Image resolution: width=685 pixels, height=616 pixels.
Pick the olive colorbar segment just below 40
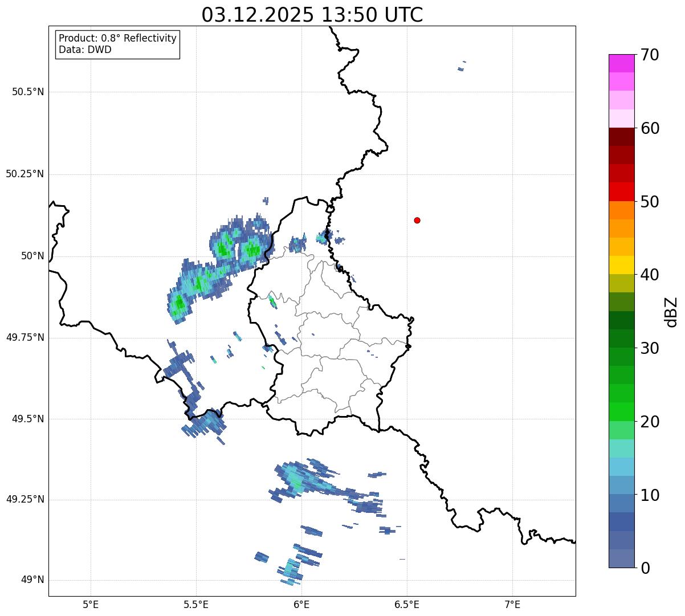tap(621, 283)
